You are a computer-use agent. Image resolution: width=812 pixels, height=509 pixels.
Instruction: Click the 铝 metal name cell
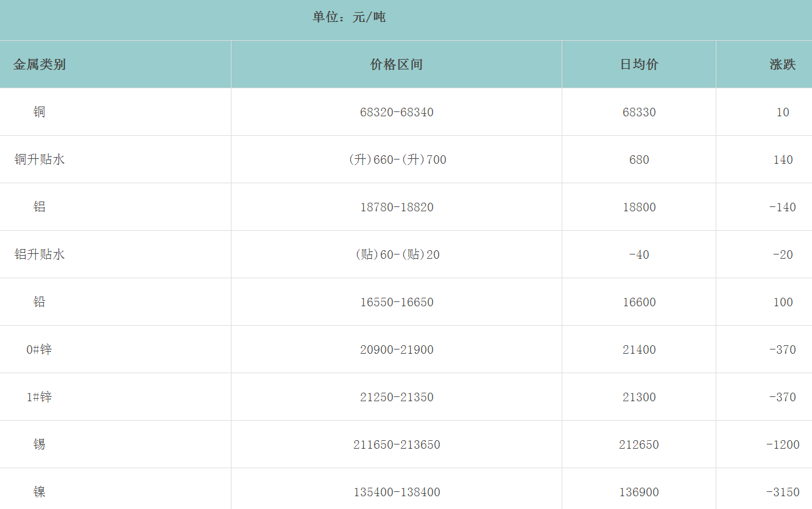(x=40, y=207)
